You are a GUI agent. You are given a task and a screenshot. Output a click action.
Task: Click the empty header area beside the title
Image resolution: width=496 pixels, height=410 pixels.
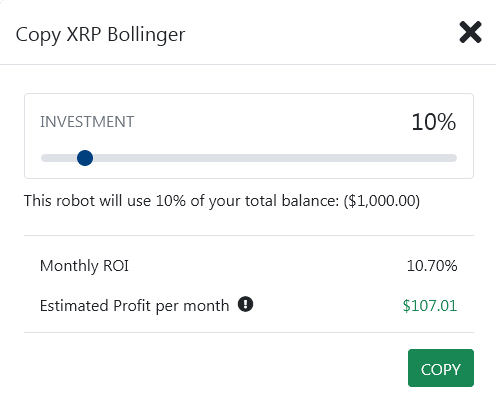tap(320, 33)
